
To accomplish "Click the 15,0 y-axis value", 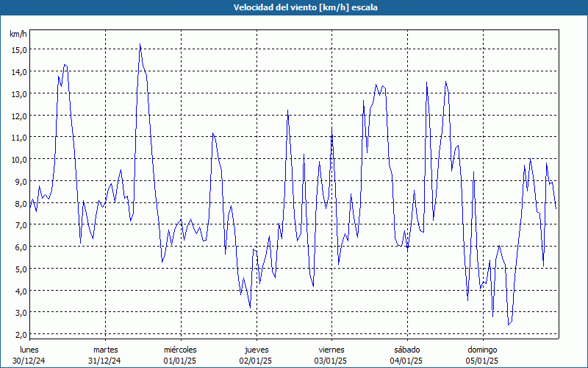I will pos(19,49).
